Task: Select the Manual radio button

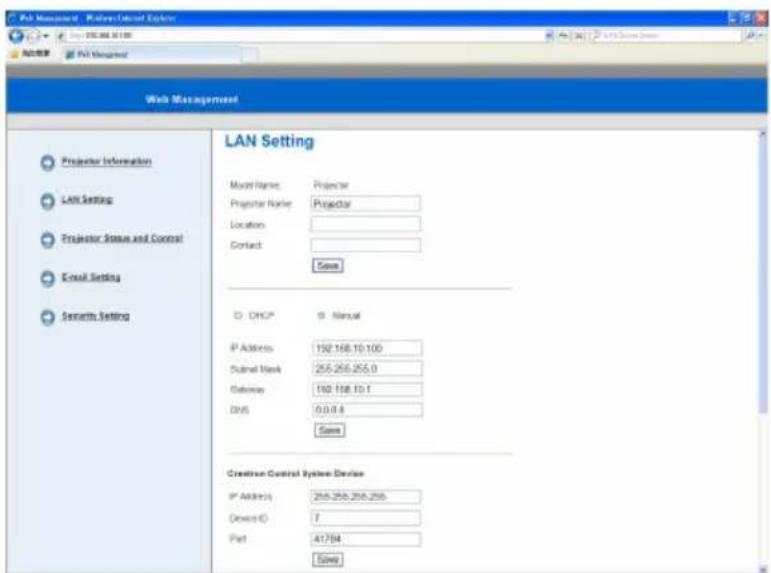Action: [x=321, y=315]
